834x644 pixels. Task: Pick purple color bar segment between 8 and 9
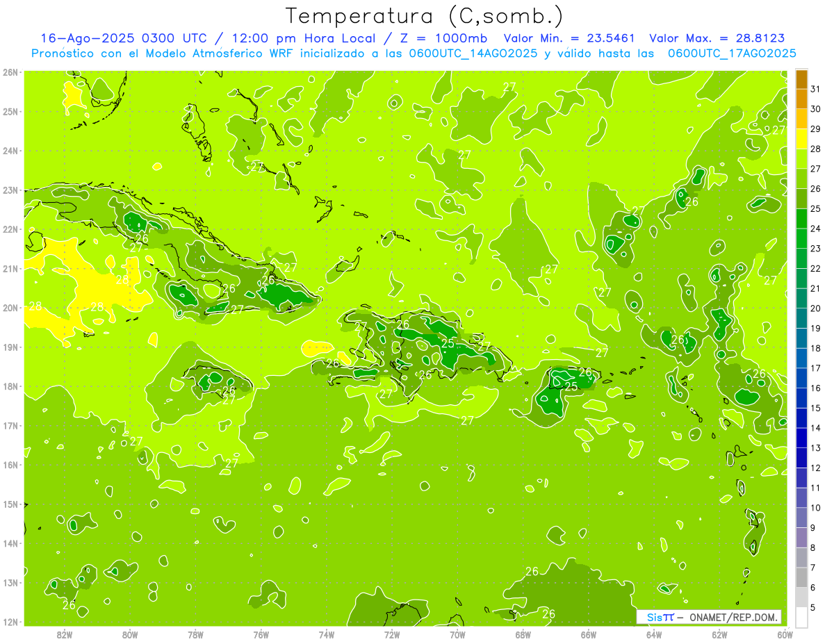point(802,538)
